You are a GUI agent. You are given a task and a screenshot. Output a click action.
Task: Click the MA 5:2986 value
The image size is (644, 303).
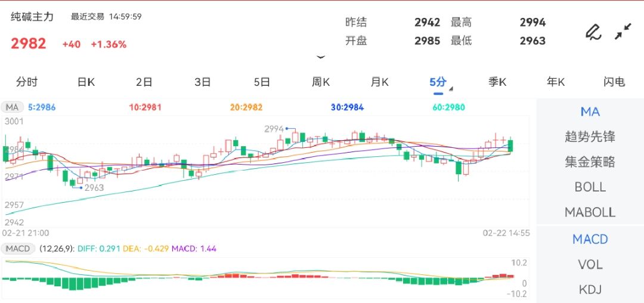click(x=42, y=107)
